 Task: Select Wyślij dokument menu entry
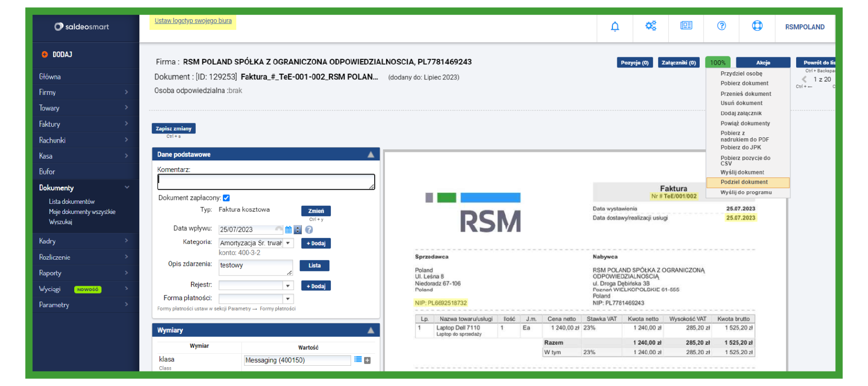pyautogui.click(x=742, y=173)
